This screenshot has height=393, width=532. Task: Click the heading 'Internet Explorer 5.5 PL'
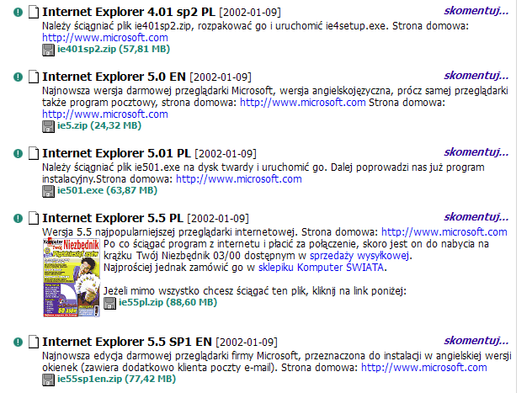pyautogui.click(x=113, y=218)
